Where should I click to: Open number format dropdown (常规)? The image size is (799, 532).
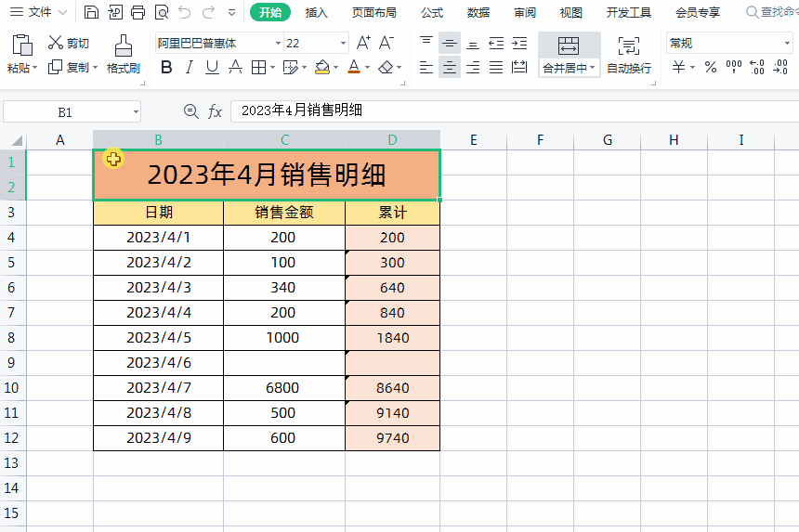(x=787, y=44)
